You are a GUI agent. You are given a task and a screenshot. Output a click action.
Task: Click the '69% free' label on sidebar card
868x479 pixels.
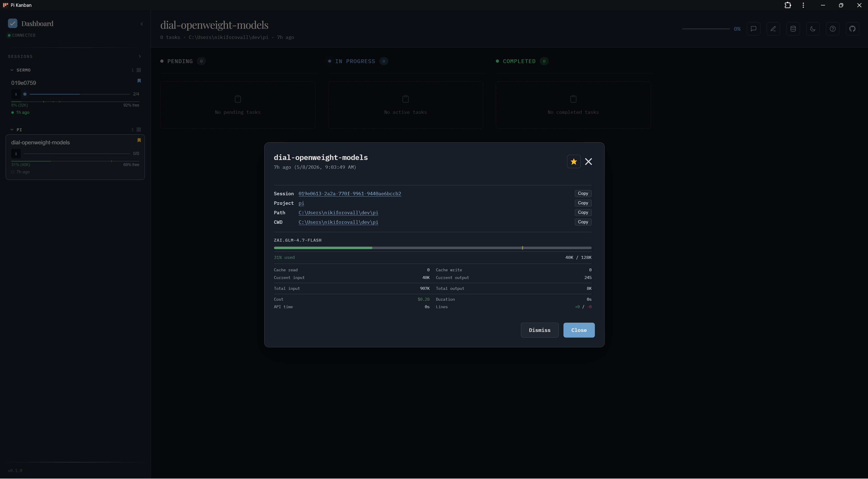coord(131,165)
